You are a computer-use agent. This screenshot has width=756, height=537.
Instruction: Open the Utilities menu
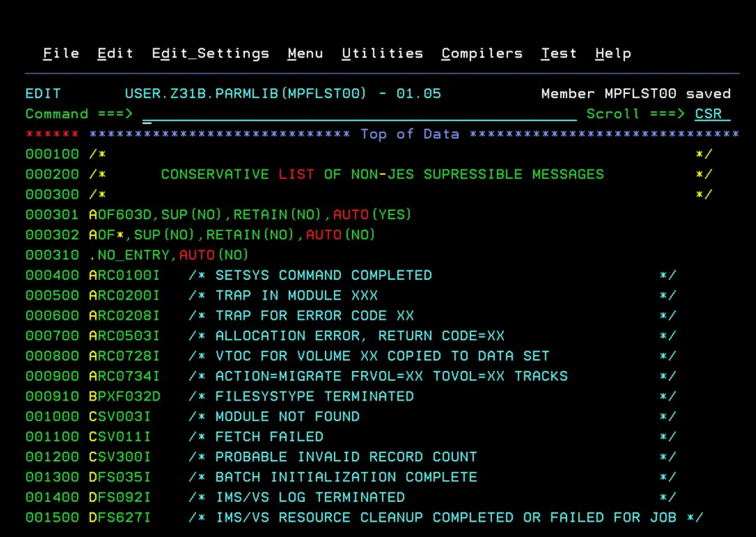(382, 53)
